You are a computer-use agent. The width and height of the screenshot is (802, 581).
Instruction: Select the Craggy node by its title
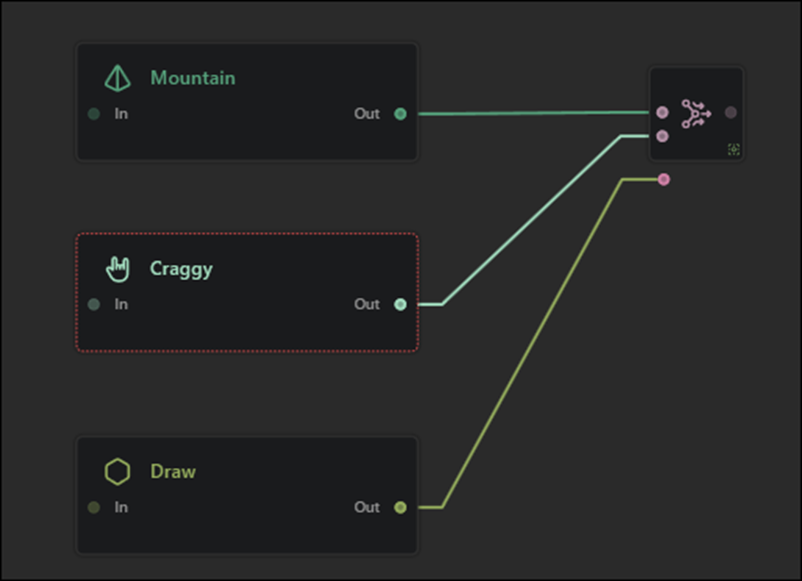click(181, 268)
